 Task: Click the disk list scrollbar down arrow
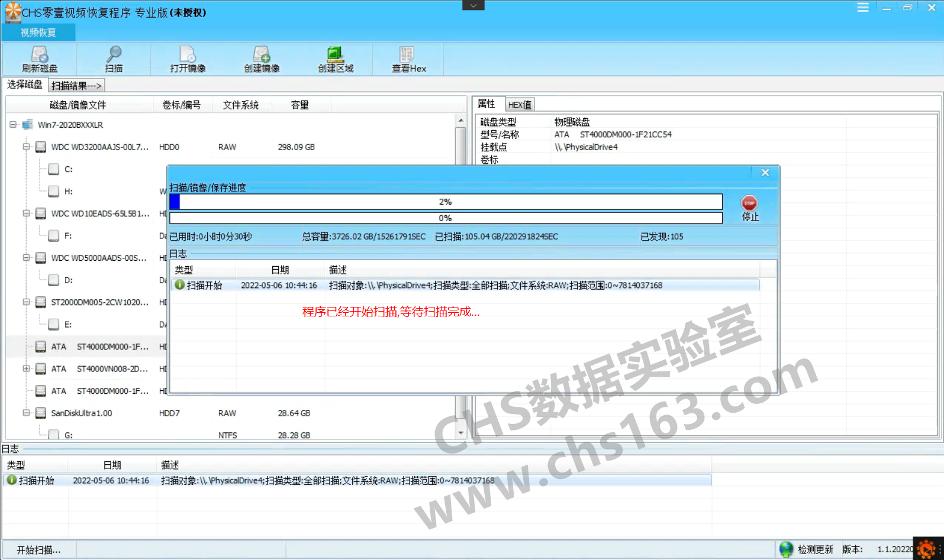(x=461, y=433)
